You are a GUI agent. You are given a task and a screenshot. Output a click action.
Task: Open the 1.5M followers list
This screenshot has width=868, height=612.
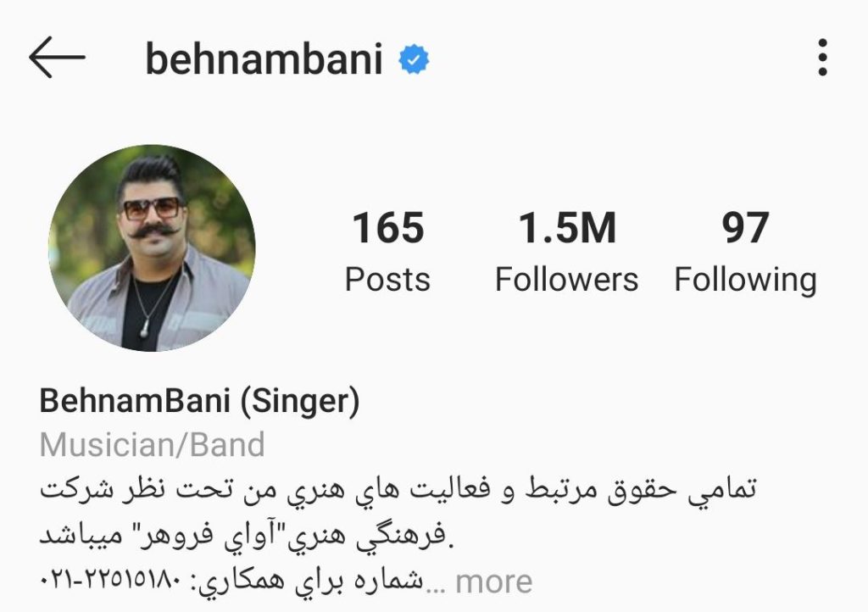point(566,251)
